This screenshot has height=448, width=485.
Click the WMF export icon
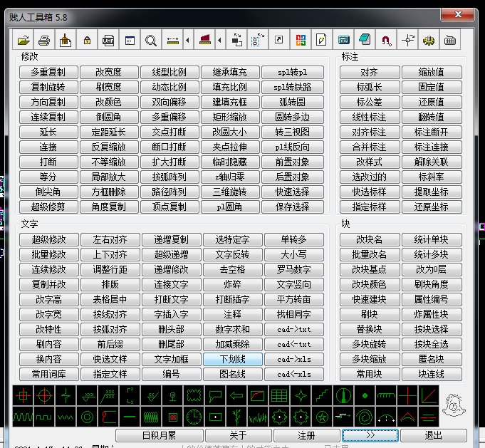(108, 40)
